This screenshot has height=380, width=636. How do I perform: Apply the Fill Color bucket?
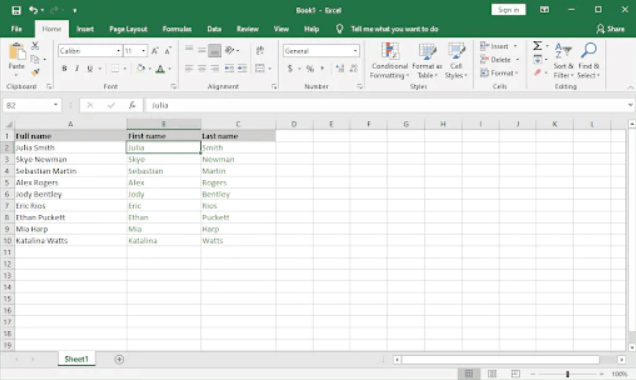click(x=141, y=69)
